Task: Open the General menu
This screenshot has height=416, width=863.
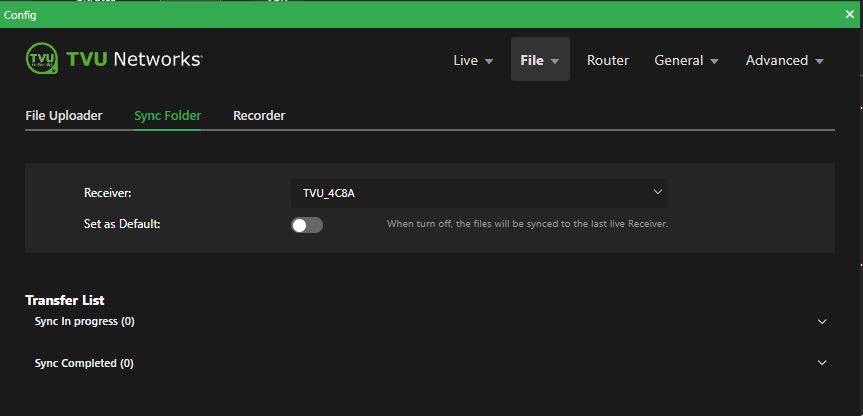Action: coord(686,61)
